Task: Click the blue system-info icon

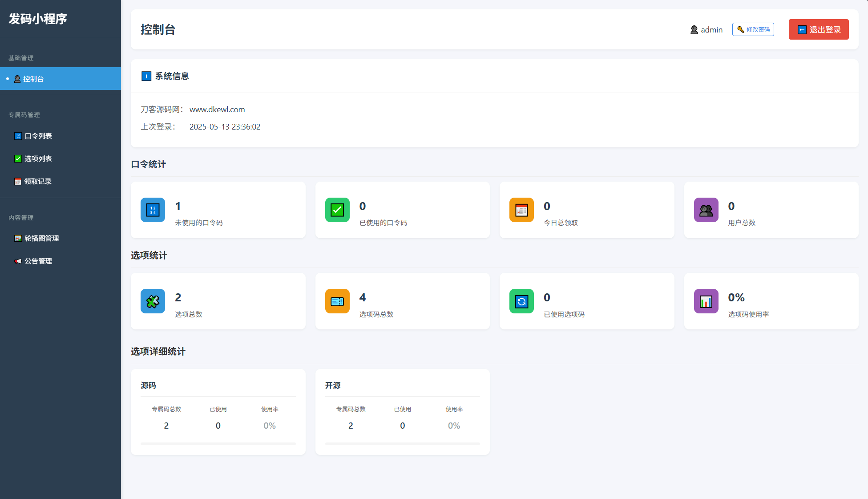Action: [x=146, y=76]
